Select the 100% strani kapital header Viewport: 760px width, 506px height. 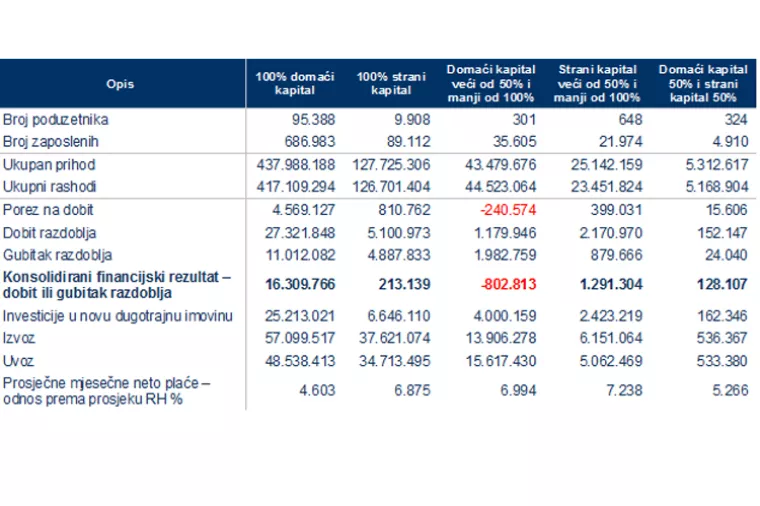pyautogui.click(x=391, y=83)
